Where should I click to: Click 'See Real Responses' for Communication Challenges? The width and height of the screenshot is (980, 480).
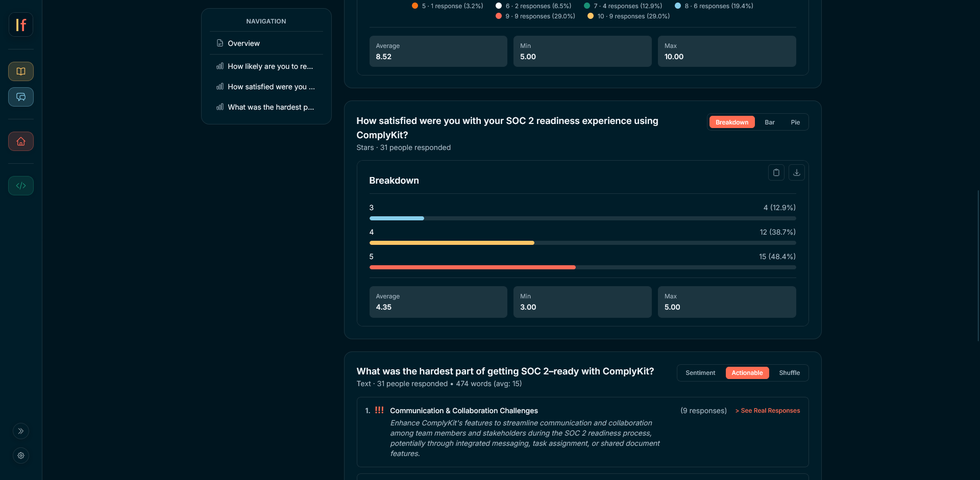[x=767, y=411]
